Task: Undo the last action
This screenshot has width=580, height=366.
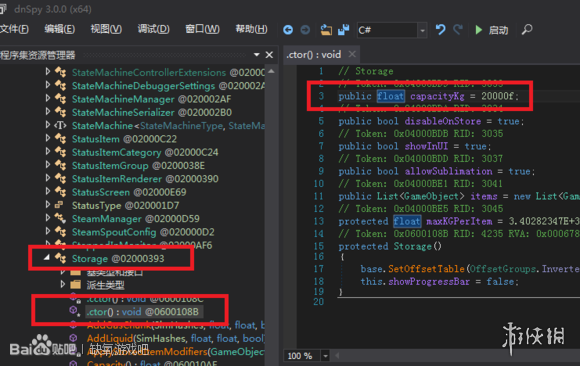Action: (x=440, y=30)
